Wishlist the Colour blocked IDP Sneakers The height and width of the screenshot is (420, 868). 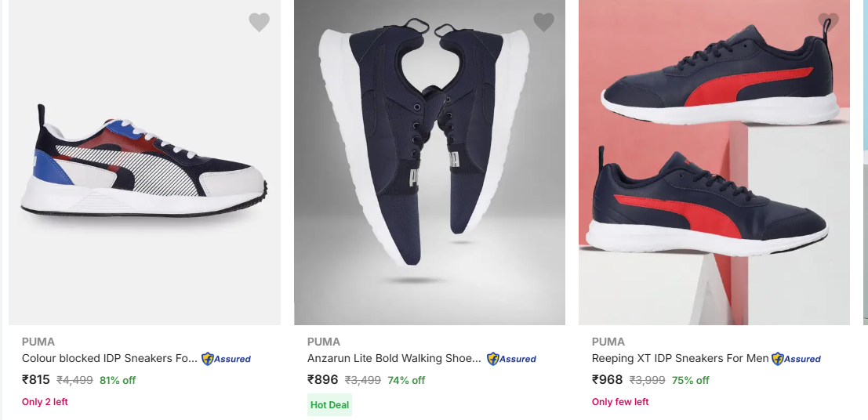[259, 23]
